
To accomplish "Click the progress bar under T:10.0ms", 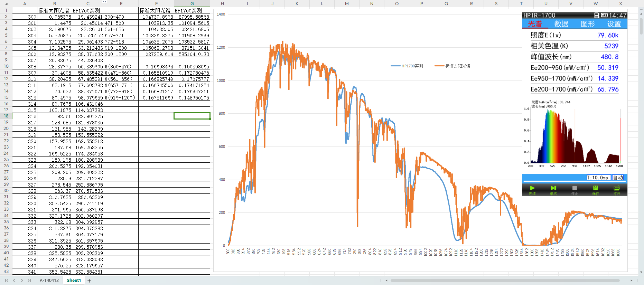I will click(575, 182).
